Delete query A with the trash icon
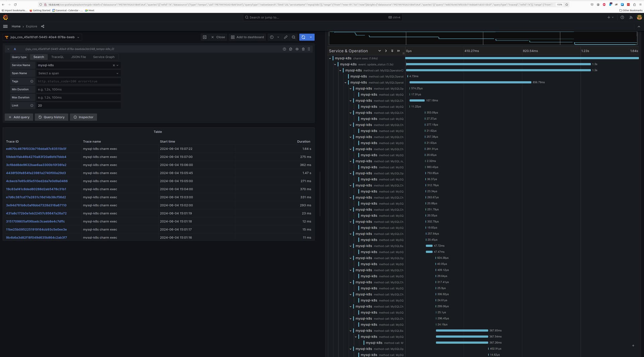This screenshot has width=644, height=357. point(303,49)
